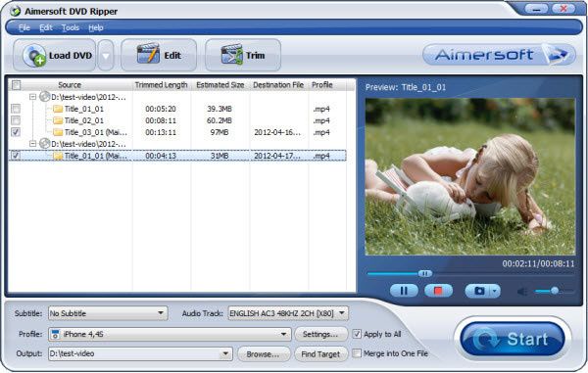Pause the preview playback
588x373 pixels.
tap(404, 291)
